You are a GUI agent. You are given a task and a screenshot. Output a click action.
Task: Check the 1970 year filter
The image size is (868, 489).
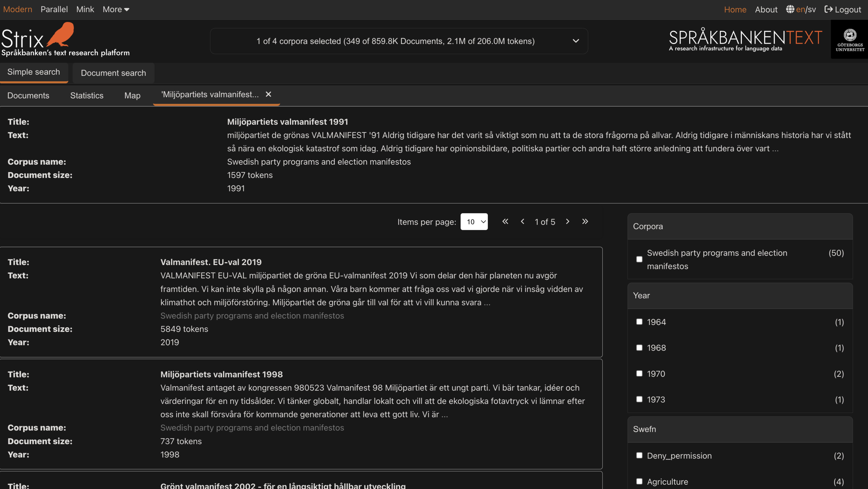(639, 374)
